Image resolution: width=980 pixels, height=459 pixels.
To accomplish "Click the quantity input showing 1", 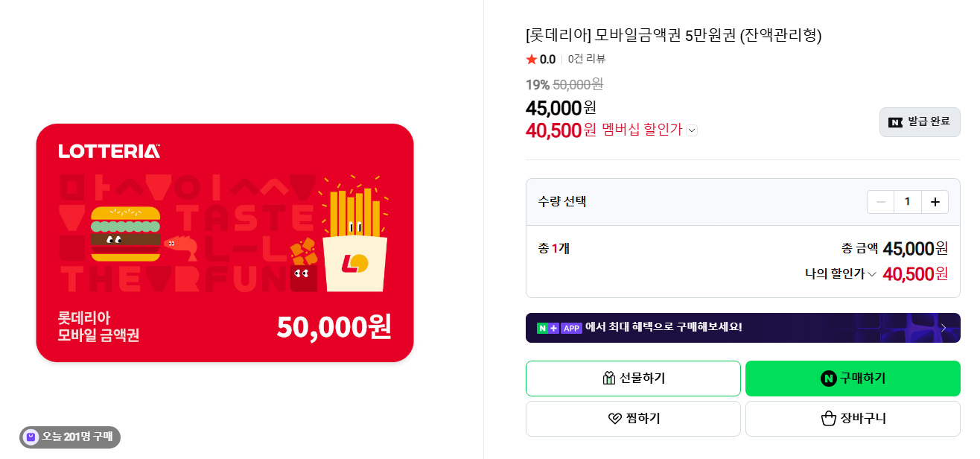I will pyautogui.click(x=908, y=201).
